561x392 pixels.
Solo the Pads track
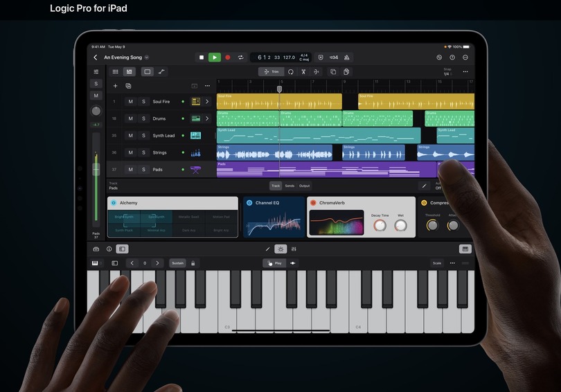click(143, 170)
